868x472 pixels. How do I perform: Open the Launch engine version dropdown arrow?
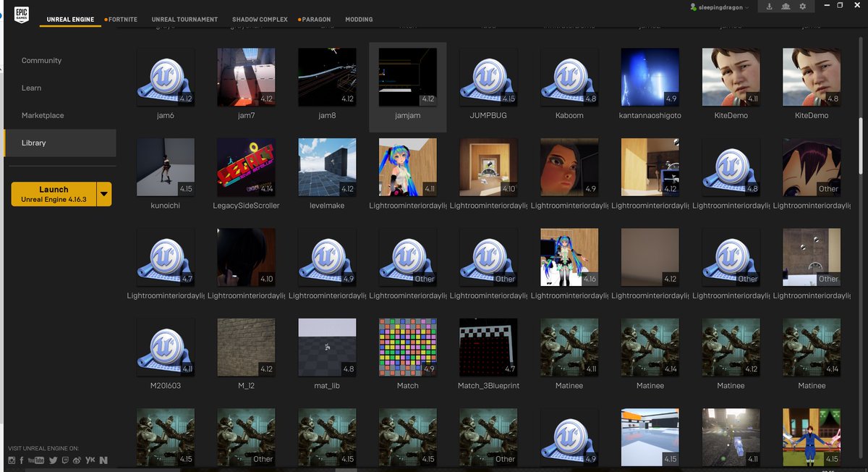click(104, 194)
